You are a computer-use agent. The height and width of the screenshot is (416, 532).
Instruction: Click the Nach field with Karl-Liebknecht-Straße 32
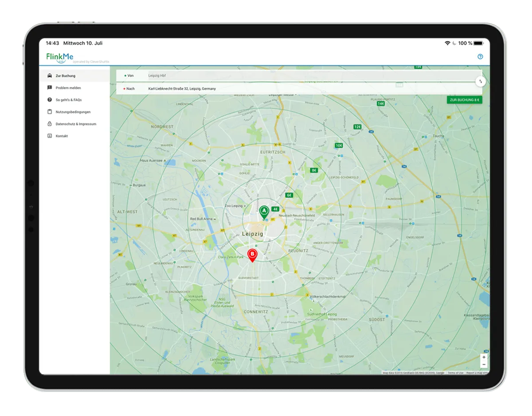pos(299,89)
